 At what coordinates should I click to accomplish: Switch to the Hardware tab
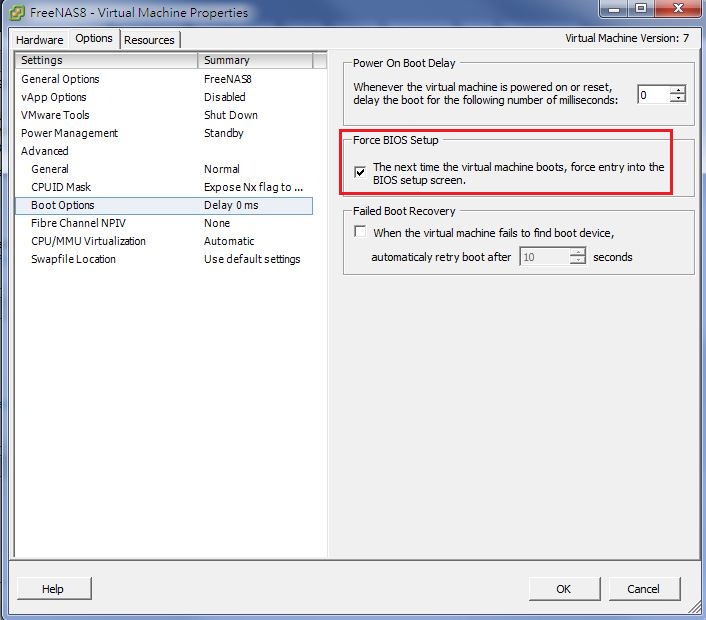tap(40, 40)
